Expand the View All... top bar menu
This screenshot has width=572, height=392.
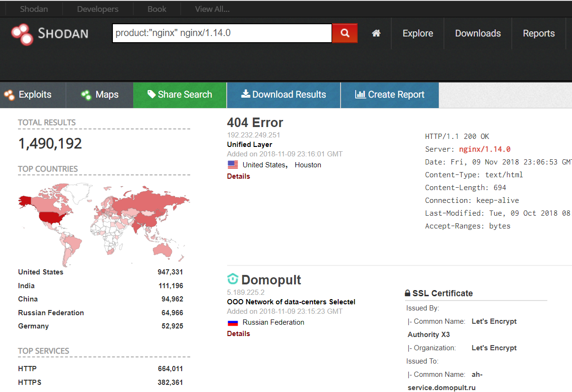click(x=212, y=9)
